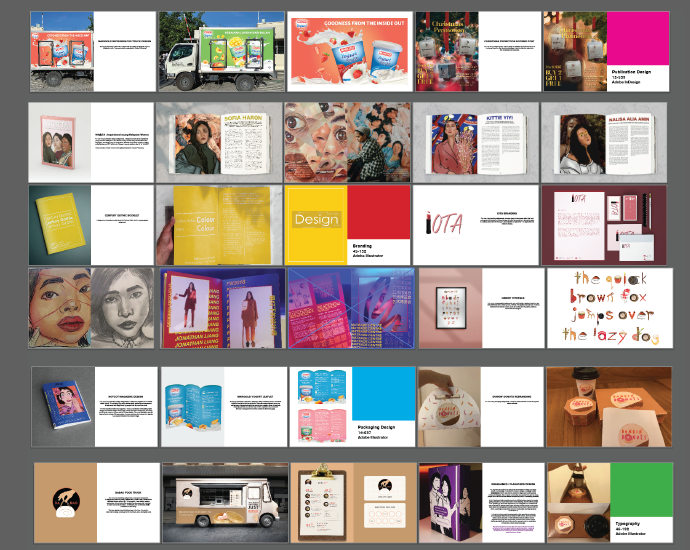
Task: Click the clipboard menu mockup page
Action: (352, 501)
